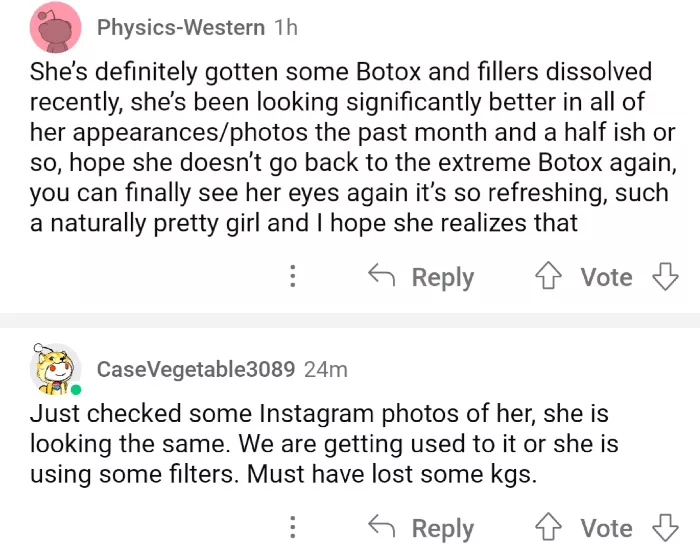Select the comment text about Botox and fillers
This screenshot has width=700, height=549.
click(x=340, y=147)
